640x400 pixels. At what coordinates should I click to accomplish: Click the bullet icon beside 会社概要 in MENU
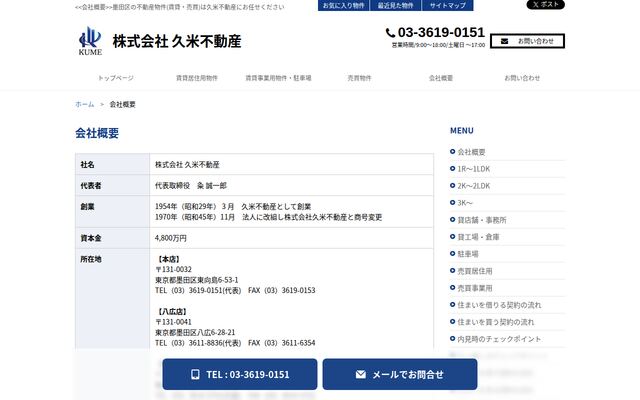[452, 151]
